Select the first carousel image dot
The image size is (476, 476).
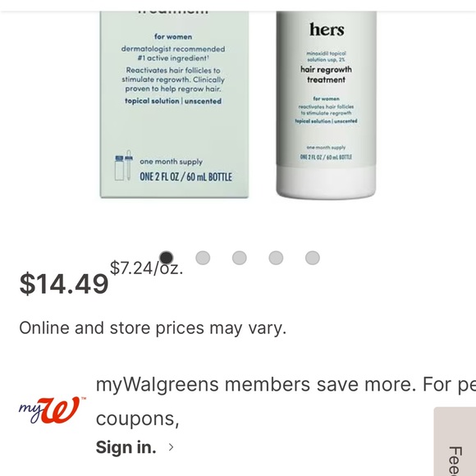[167, 258]
